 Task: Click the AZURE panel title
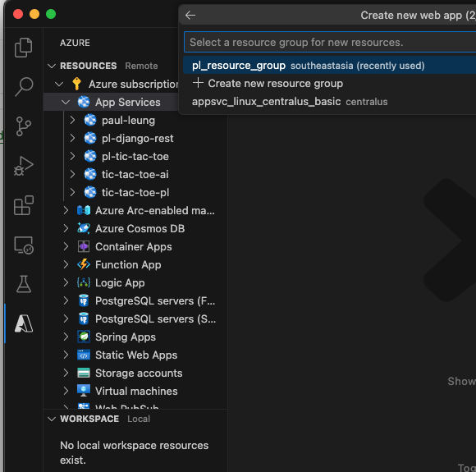point(75,43)
